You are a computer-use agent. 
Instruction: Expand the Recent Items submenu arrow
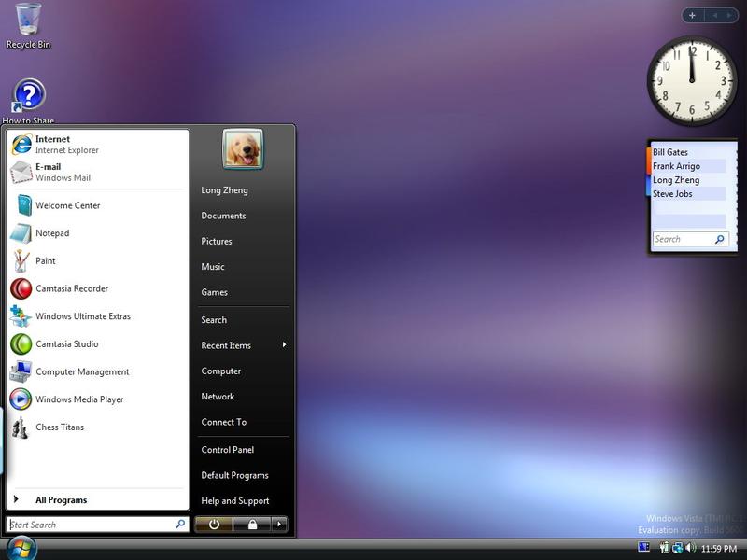pyautogui.click(x=284, y=344)
